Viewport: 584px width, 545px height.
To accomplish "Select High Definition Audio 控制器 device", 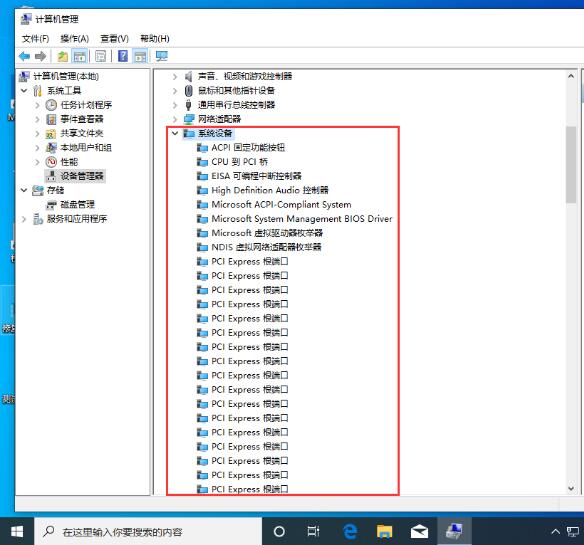I will tap(270, 190).
